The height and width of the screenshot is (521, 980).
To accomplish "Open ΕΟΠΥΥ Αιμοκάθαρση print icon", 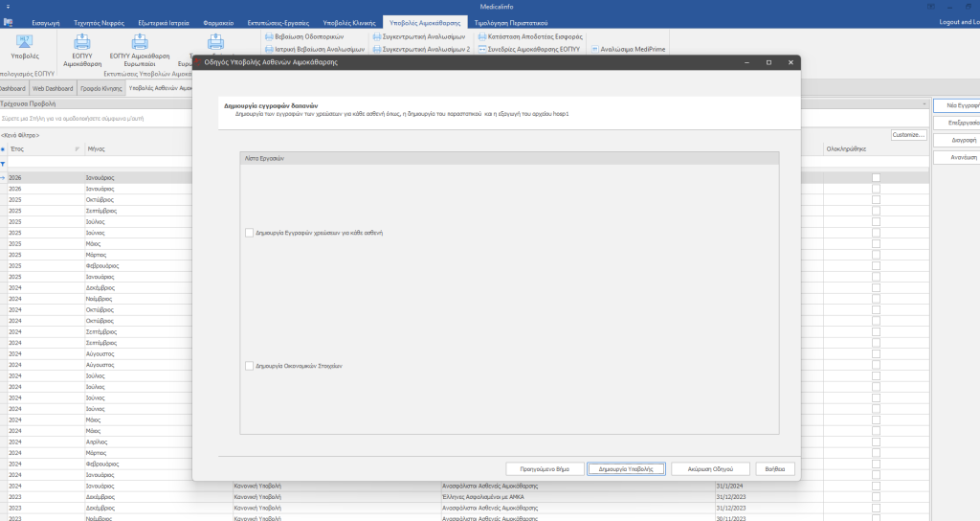I will [x=82, y=42].
